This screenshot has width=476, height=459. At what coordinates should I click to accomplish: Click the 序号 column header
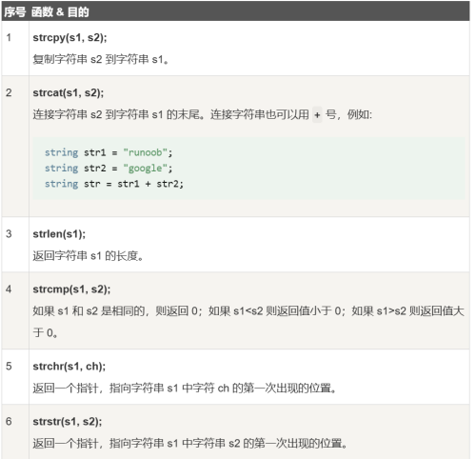15,12
